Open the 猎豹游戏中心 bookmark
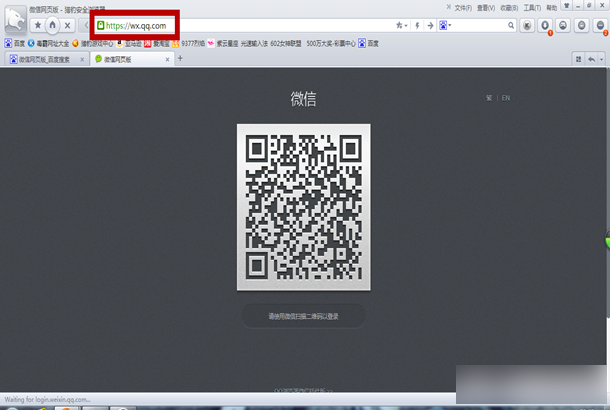Viewport: 610px width, 410px height. coord(93,44)
